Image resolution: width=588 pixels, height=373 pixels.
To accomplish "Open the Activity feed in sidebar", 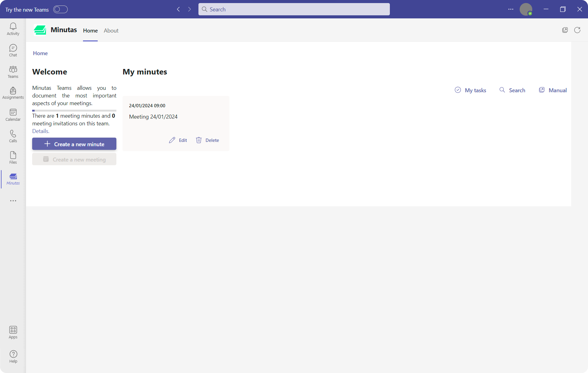I will pyautogui.click(x=13, y=29).
